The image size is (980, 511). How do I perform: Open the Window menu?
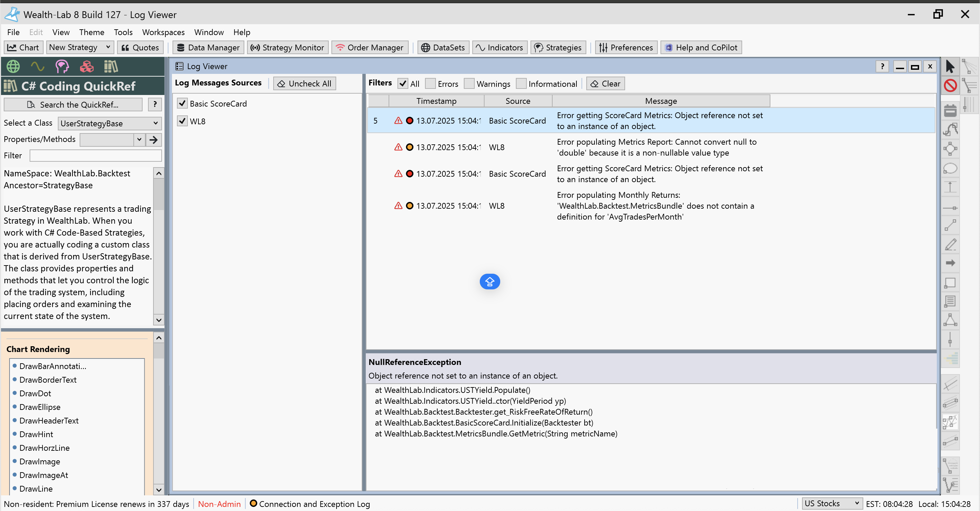click(209, 32)
